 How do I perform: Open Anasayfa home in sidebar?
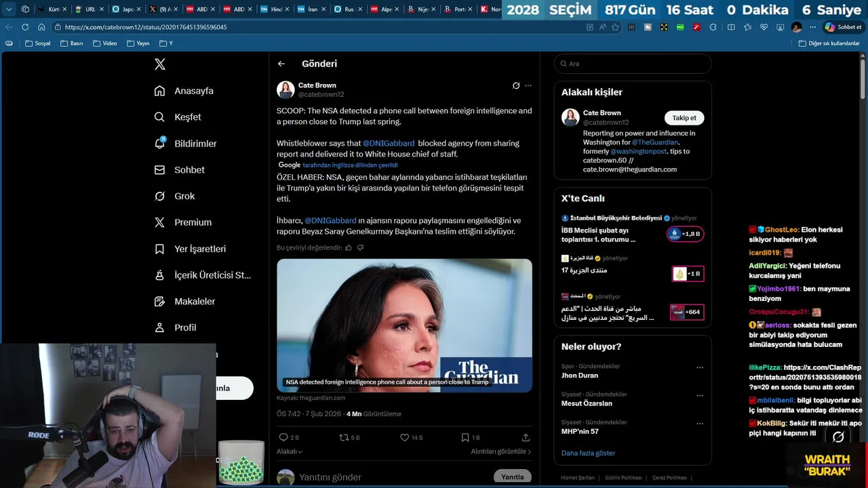tap(184, 91)
